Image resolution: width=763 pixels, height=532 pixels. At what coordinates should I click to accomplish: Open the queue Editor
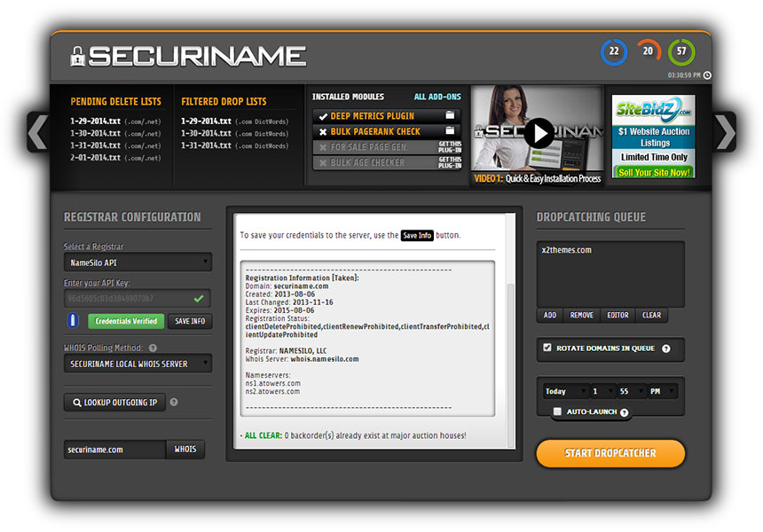pos(617,315)
